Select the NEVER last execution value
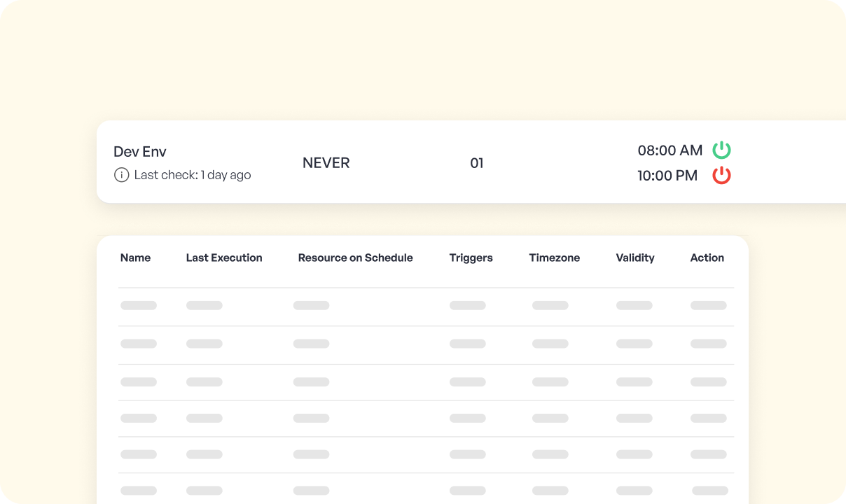Image resolution: width=846 pixels, height=504 pixels. 326,163
